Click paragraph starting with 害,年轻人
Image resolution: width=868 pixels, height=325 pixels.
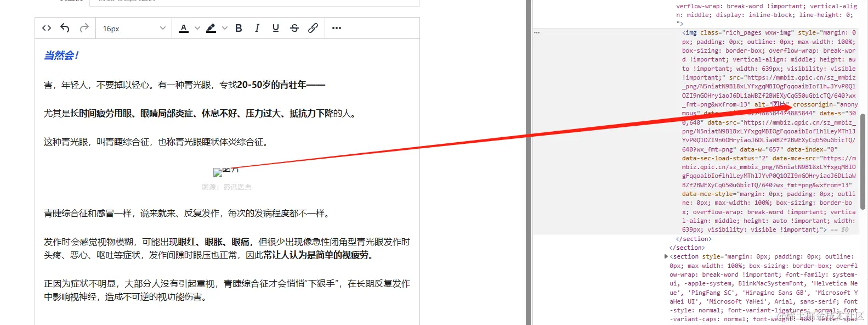[185, 85]
